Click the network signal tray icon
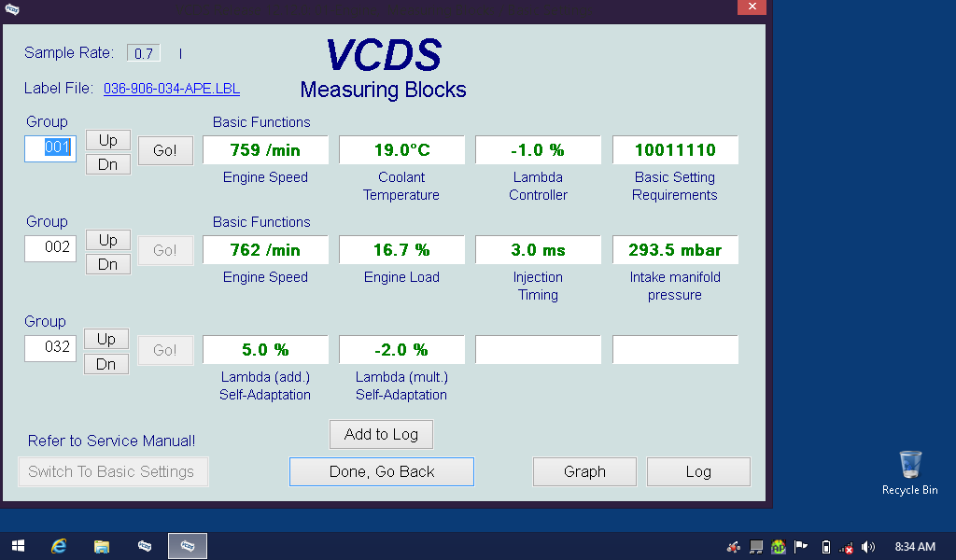The height and width of the screenshot is (560, 956). [x=846, y=547]
